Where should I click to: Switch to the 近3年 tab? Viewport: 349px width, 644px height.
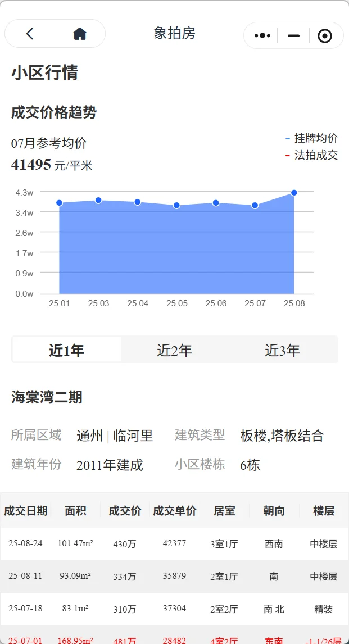click(283, 350)
